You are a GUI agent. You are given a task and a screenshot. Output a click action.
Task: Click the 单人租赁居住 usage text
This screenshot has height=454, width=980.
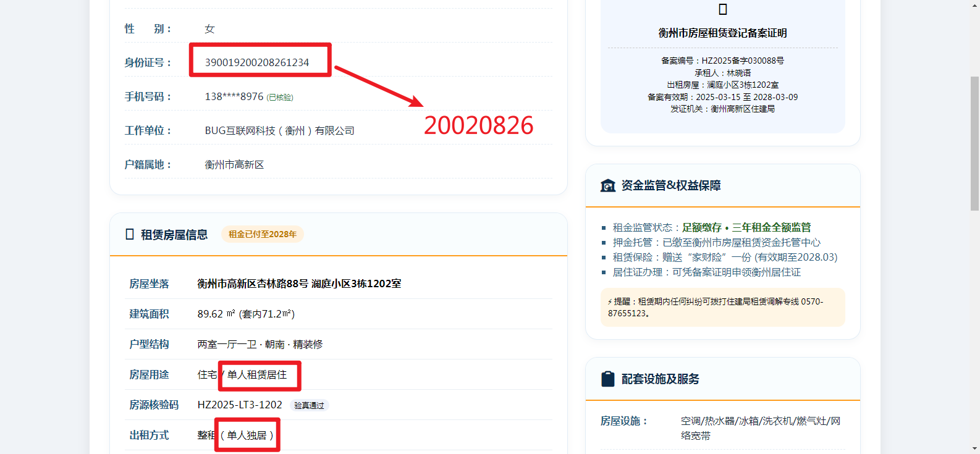(x=257, y=374)
